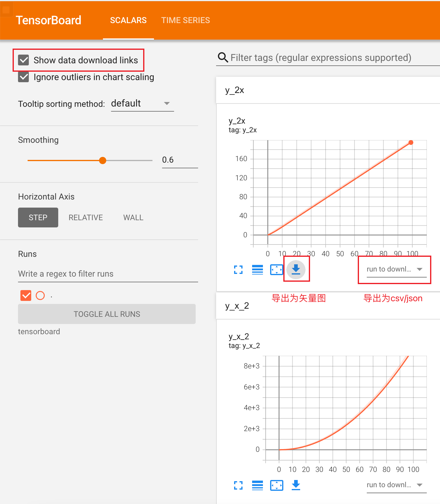Switch to the SCALARS tab
The image size is (440, 504).
click(x=128, y=20)
